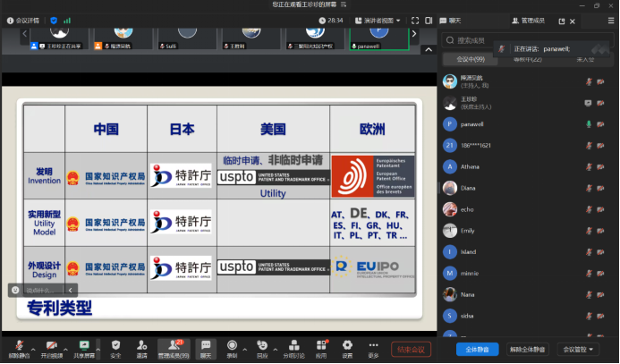Pop out the members panel window
Screen dimensions: 620x364
point(562,21)
